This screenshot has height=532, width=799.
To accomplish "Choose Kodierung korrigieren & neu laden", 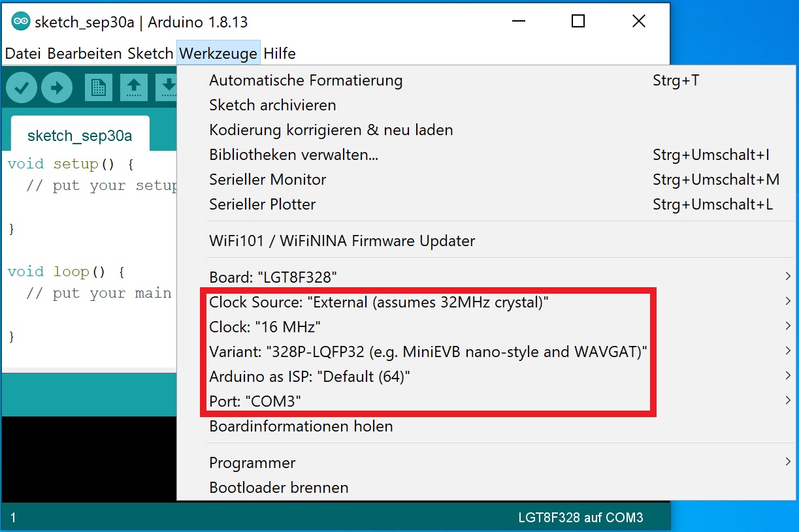I will [487, 130].
